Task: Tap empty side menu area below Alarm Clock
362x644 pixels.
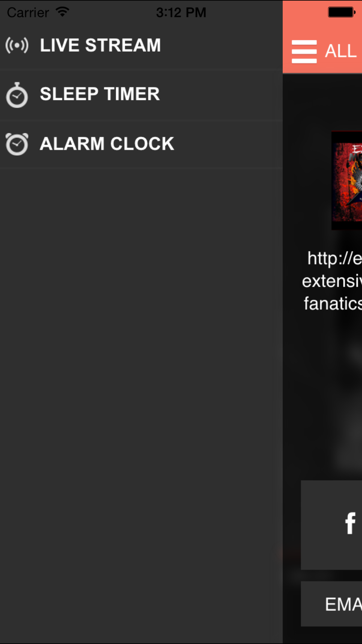Action: [x=141, y=398]
